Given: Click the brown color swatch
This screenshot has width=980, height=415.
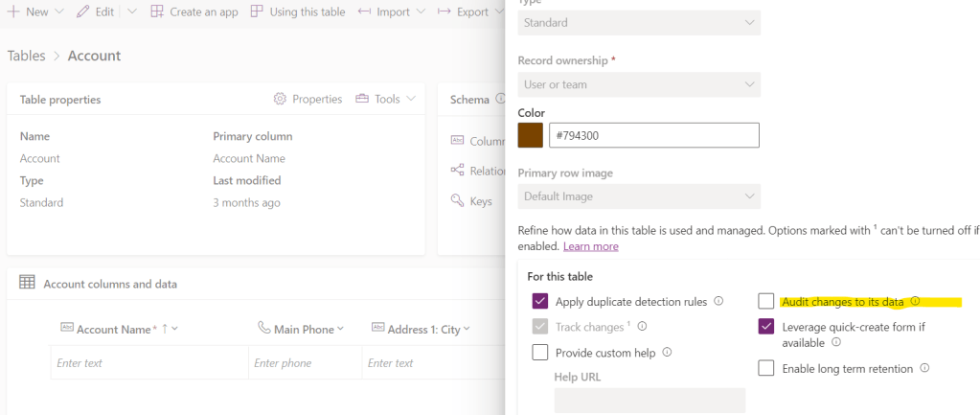Looking at the screenshot, I should point(531,135).
